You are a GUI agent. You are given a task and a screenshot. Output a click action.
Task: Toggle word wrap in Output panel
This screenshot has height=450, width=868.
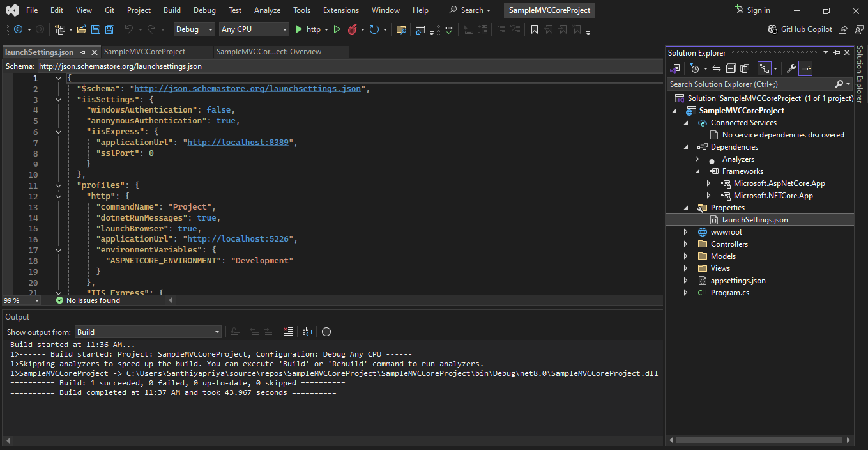[307, 332]
